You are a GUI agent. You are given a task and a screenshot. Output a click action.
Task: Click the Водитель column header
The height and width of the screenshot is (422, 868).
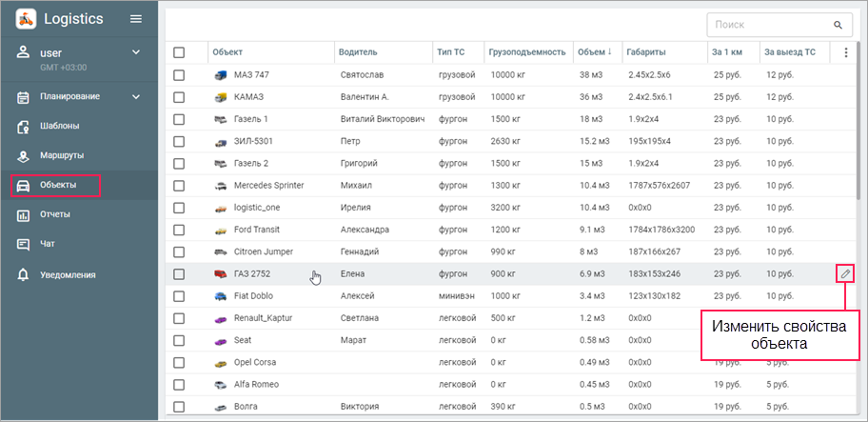(358, 52)
